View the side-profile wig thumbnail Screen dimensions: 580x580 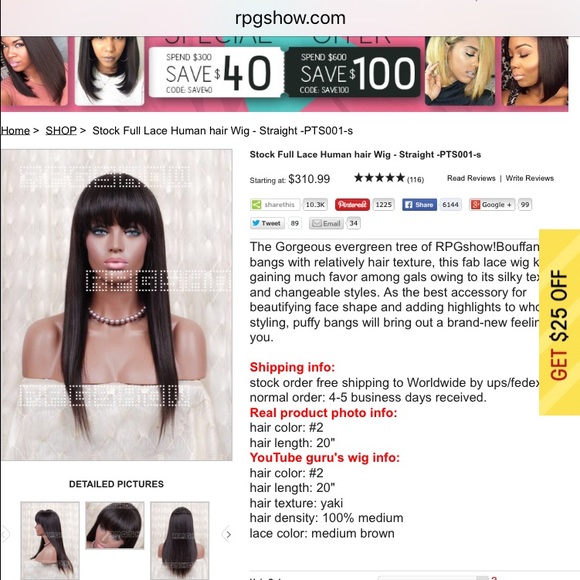coord(50,540)
